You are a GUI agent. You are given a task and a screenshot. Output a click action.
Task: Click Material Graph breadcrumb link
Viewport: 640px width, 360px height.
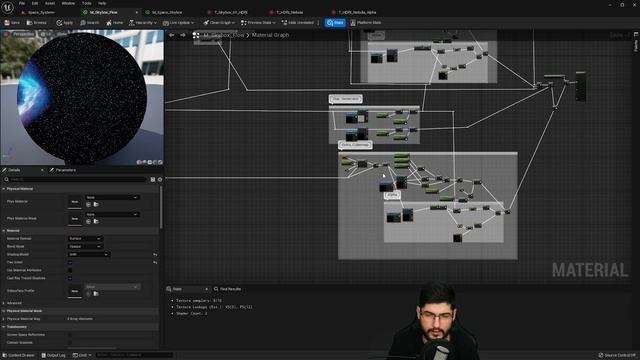pos(270,35)
